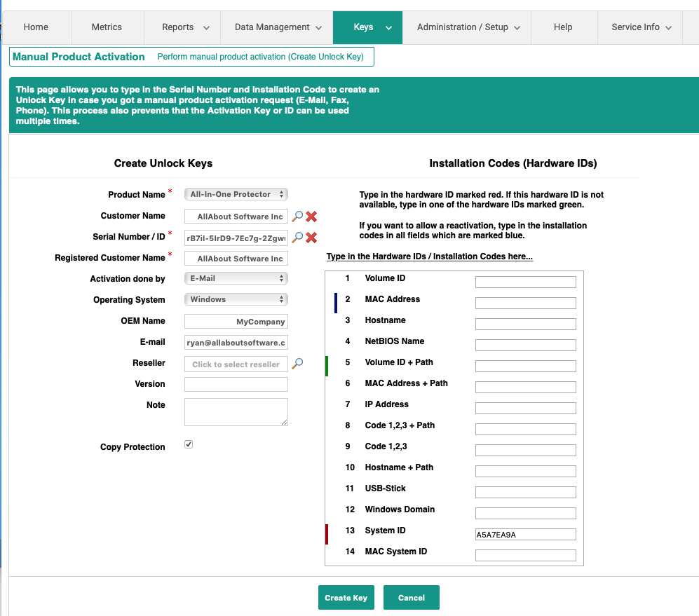The height and width of the screenshot is (616, 699).
Task: Open reseller lookup magnifier icon
Action: coord(297,364)
